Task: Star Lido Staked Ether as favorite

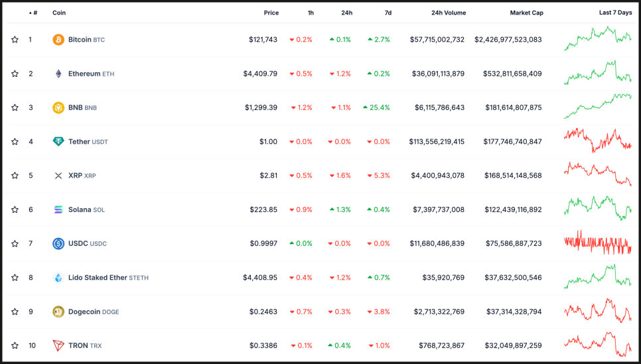Action: point(15,278)
